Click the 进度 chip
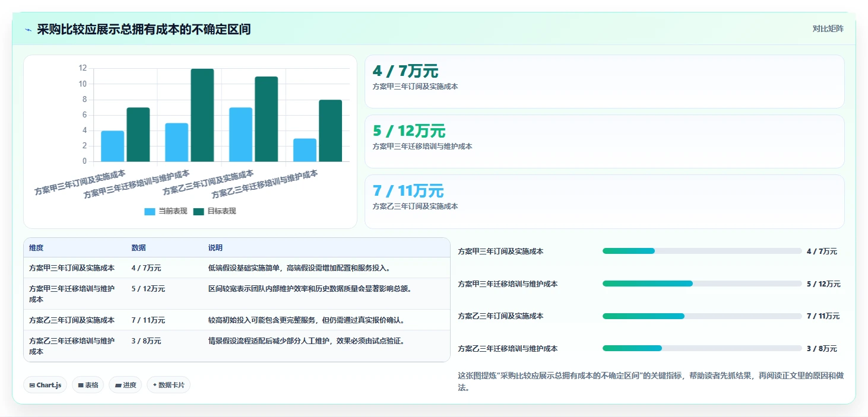868x417 pixels. point(125,385)
